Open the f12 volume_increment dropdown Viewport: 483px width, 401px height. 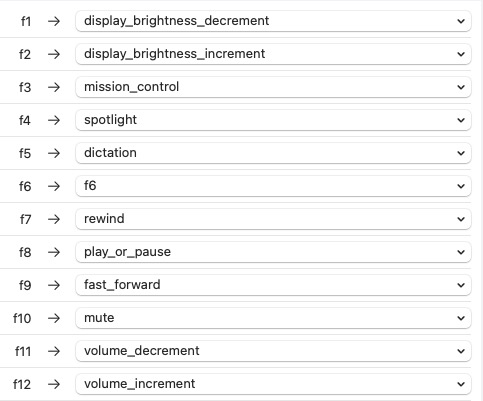[x=273, y=384]
